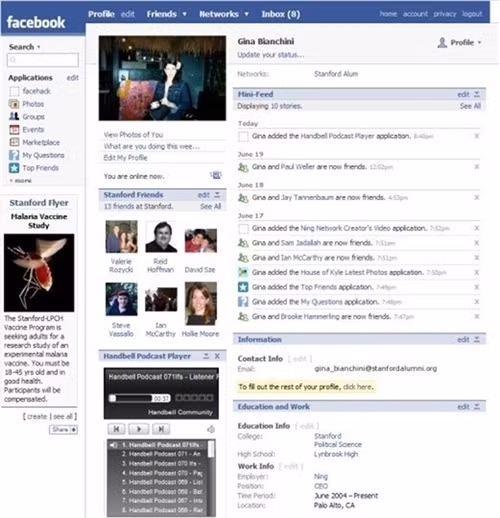Open the Friends dropdown arrow in top bar
Image resolution: width=500 pixels, height=518 pixels.
coord(184,14)
